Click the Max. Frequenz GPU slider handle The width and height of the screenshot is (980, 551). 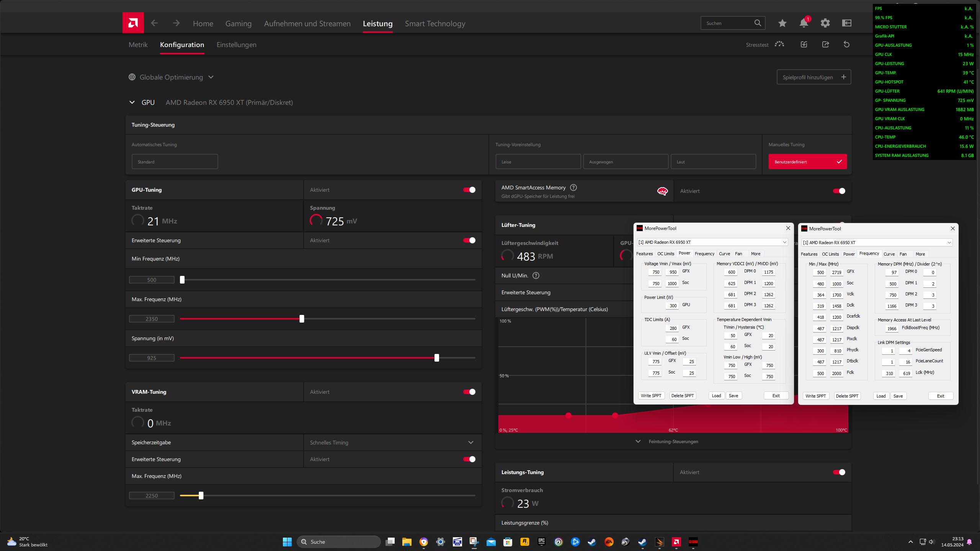(x=302, y=319)
